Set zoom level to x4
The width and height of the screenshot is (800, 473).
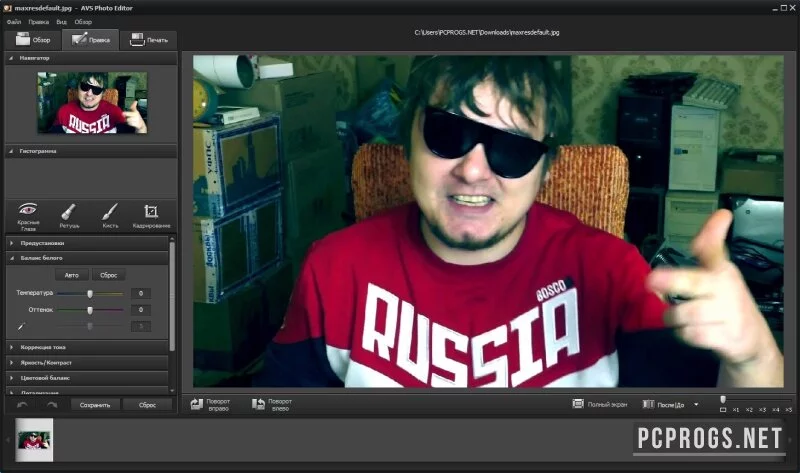pyautogui.click(x=776, y=410)
